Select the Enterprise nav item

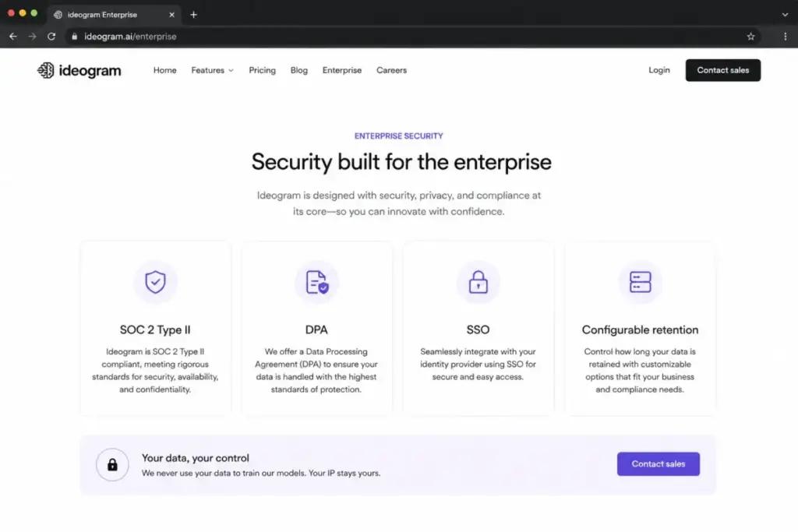[x=342, y=70]
